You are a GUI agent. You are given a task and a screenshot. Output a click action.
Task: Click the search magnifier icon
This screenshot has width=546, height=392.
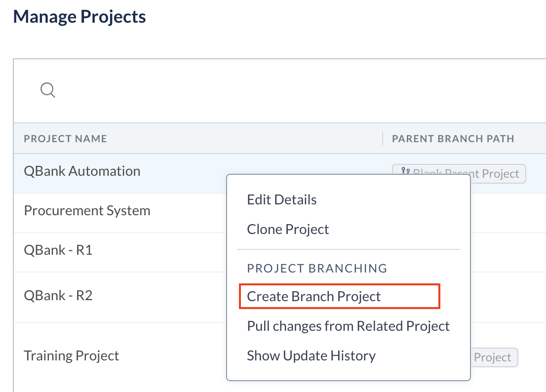coord(47,90)
